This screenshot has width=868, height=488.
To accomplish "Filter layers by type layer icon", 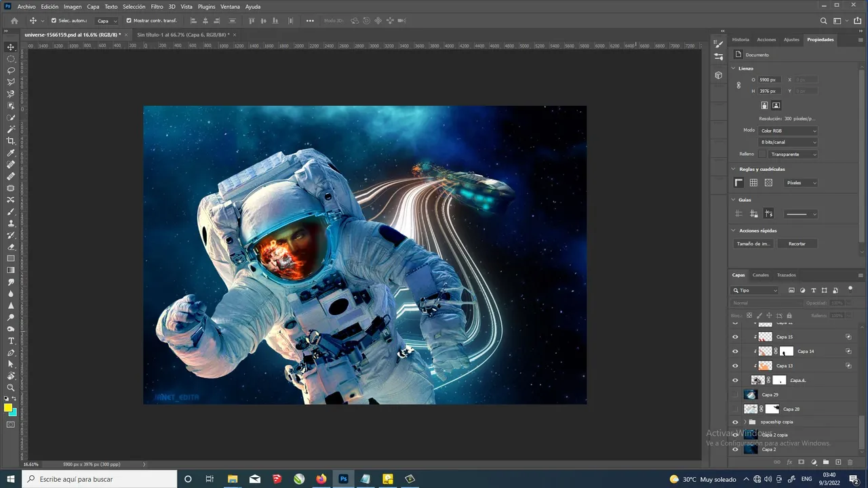I will [x=813, y=290].
